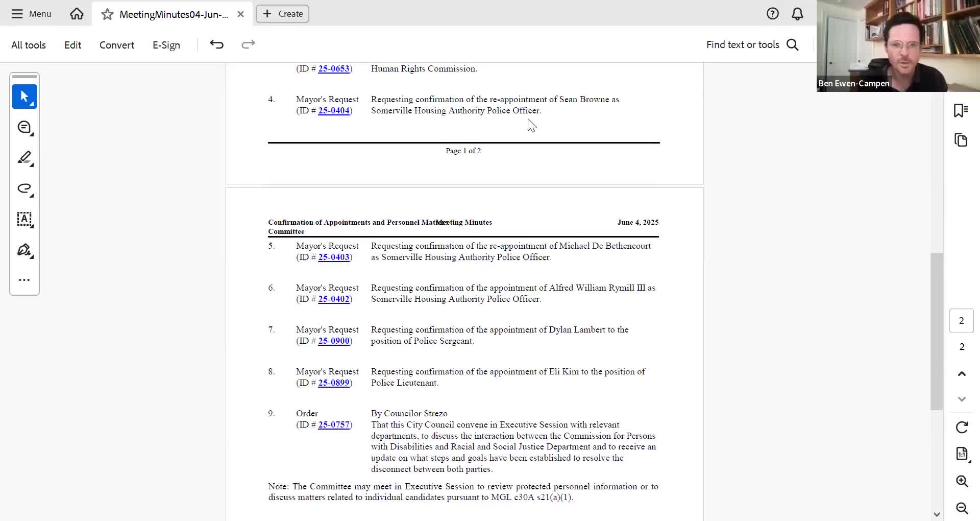
Task: Go to previous page with up chevron
Action: click(x=962, y=373)
